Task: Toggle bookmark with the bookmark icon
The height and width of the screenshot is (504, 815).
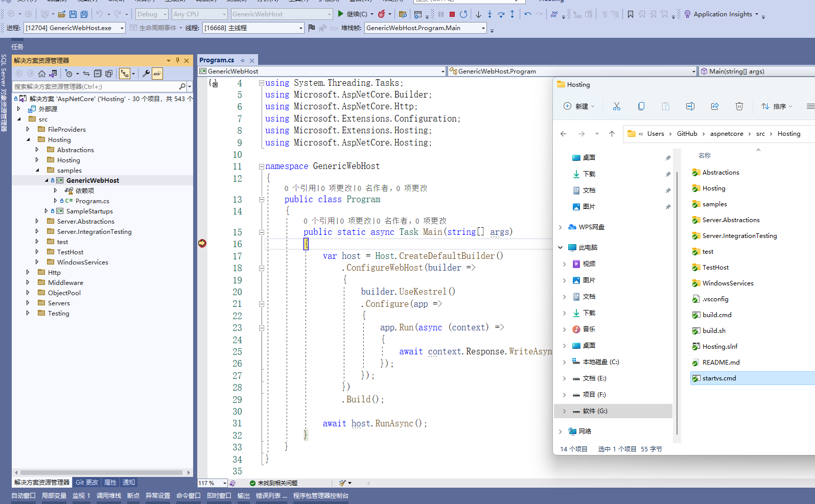Action: [631, 14]
